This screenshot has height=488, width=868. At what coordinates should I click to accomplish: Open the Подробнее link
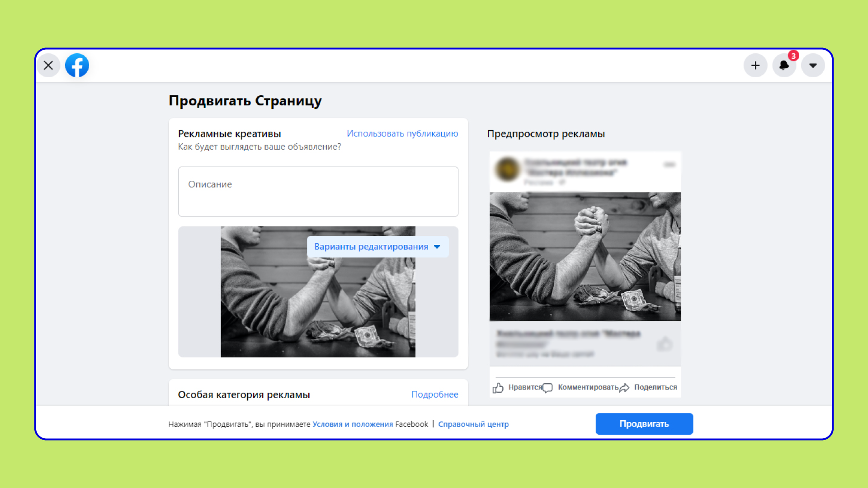435,394
